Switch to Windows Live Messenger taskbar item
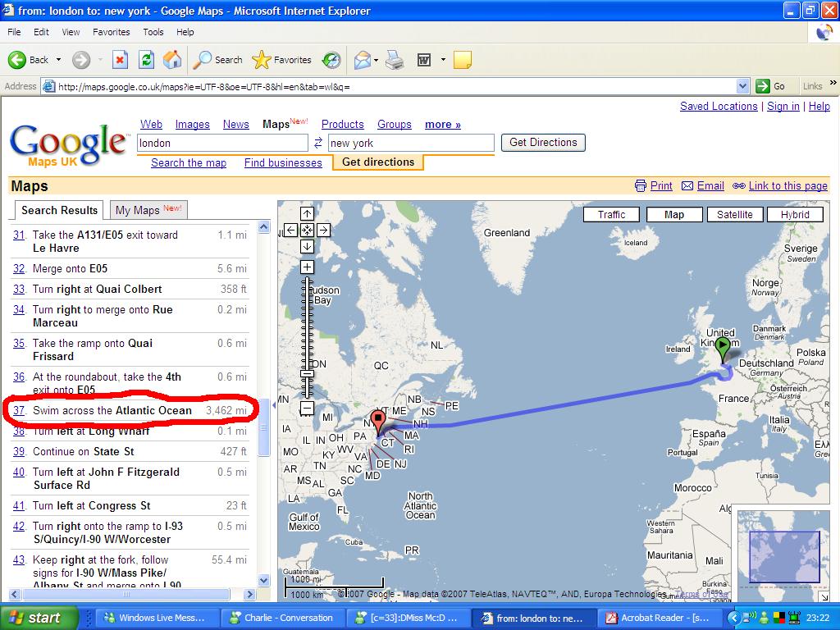Screen dimensions: 840x630 click(x=155, y=618)
